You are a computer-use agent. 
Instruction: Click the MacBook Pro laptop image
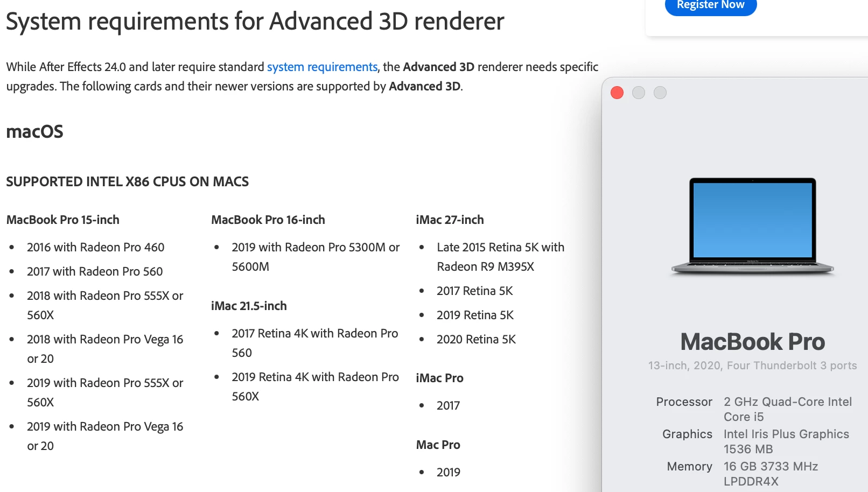[753, 226]
